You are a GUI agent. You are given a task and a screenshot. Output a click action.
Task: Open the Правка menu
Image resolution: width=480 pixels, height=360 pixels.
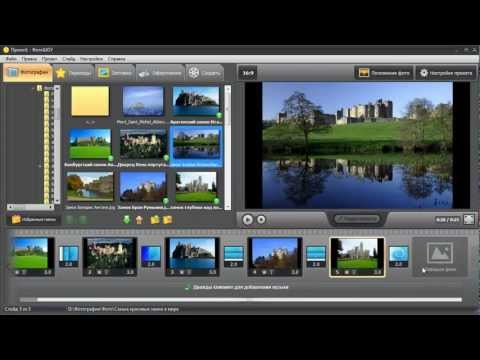click(29, 59)
